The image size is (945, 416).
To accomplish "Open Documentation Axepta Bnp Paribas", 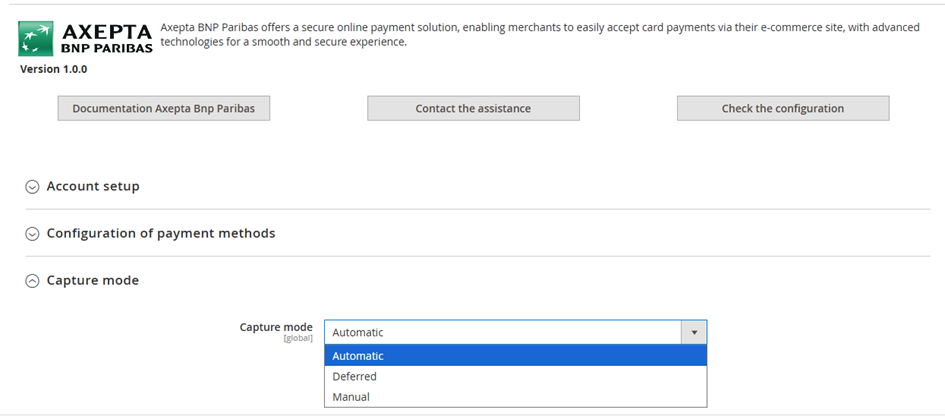I will coord(164,108).
